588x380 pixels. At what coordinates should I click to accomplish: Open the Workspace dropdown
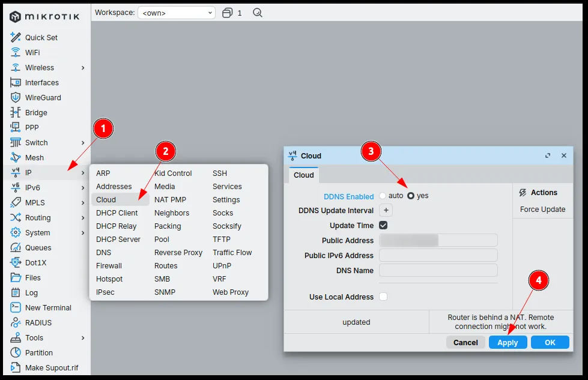177,13
